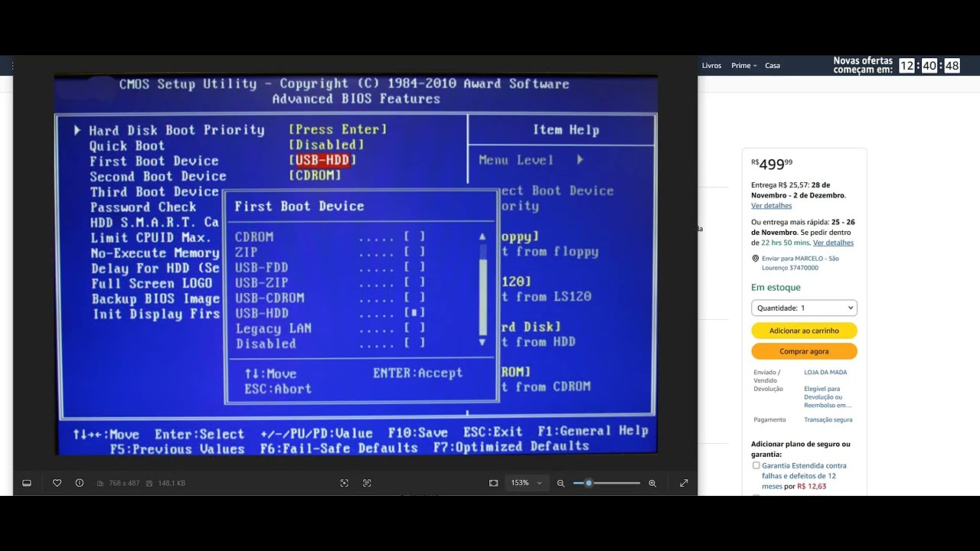Click the Em estoque status text
The height and width of the screenshot is (551, 980).
coord(776,287)
